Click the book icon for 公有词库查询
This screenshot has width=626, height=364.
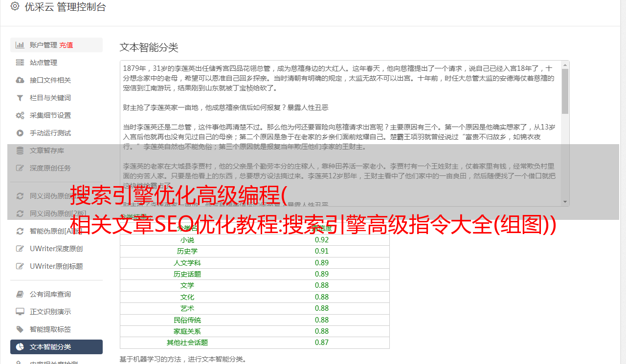pyautogui.click(x=20, y=294)
